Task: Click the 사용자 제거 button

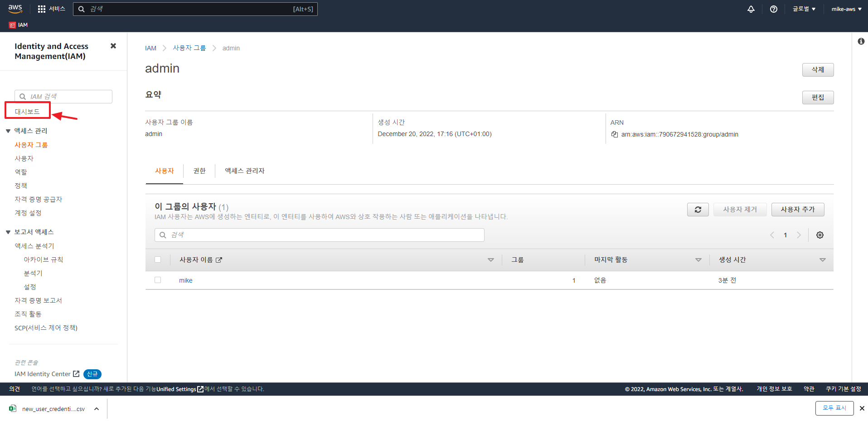Action: 740,210
